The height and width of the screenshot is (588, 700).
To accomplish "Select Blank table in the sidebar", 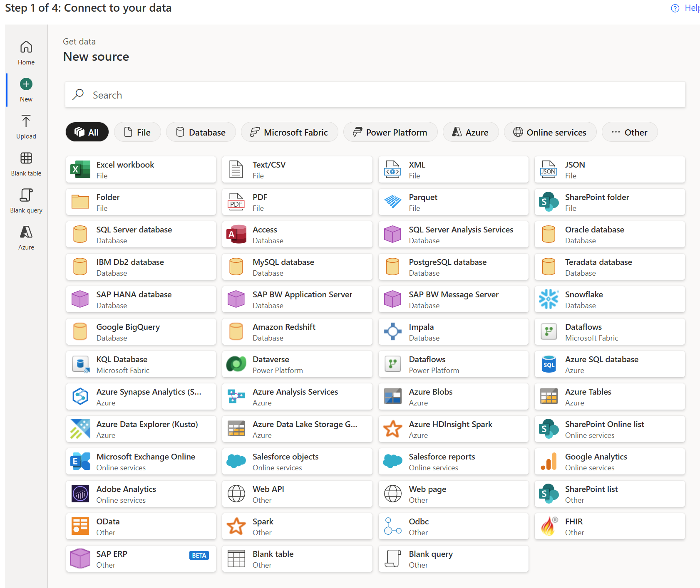I will tap(26, 164).
